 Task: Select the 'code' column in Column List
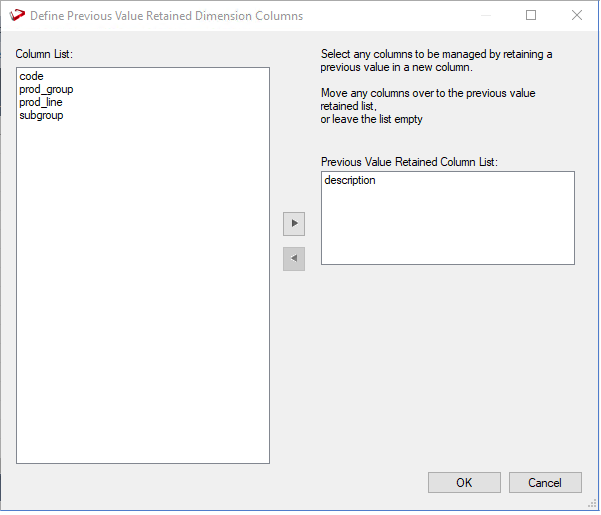tap(31, 76)
